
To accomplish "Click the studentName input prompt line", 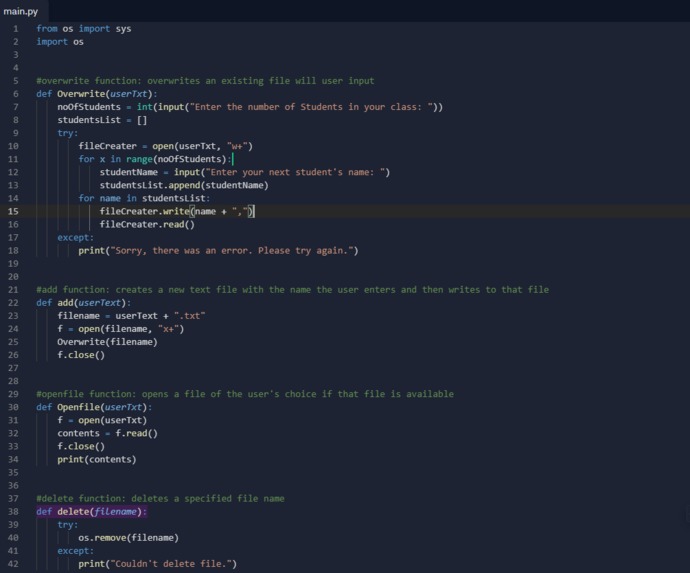I will pyautogui.click(x=245, y=172).
